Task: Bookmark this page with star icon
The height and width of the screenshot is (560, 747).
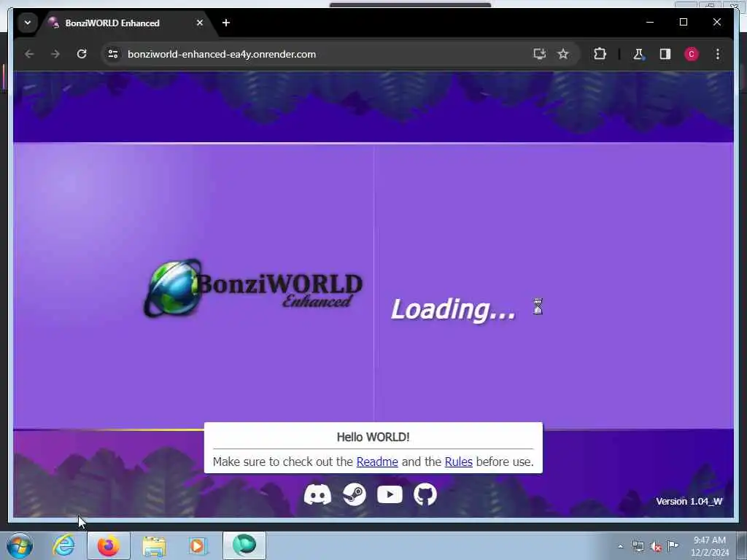Action: [x=563, y=54]
